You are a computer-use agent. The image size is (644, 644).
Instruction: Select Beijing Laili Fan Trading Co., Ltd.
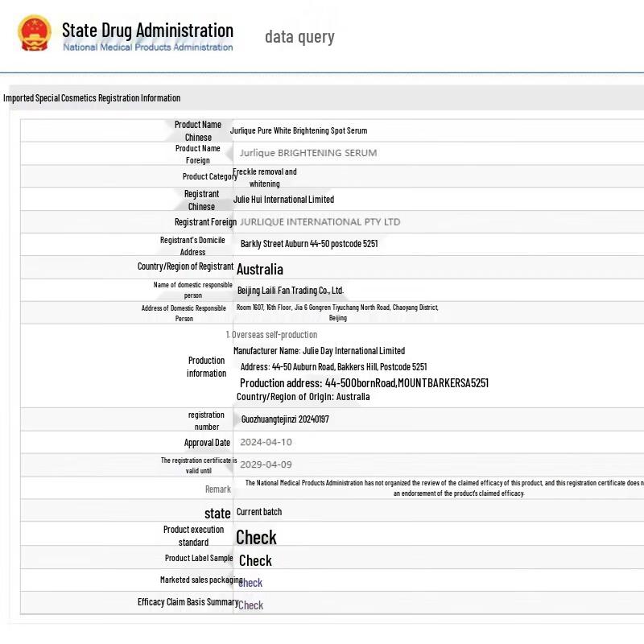[x=291, y=291]
